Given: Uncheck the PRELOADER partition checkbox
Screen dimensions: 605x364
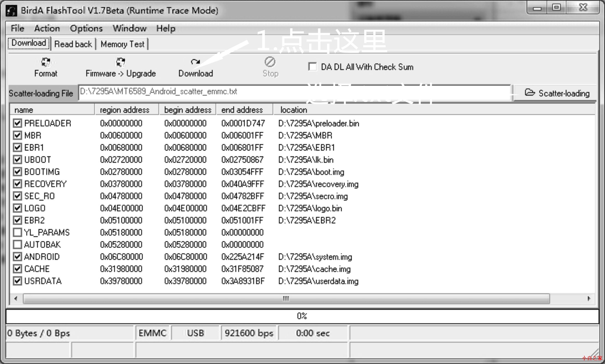Looking at the screenshot, I should 17,123.
